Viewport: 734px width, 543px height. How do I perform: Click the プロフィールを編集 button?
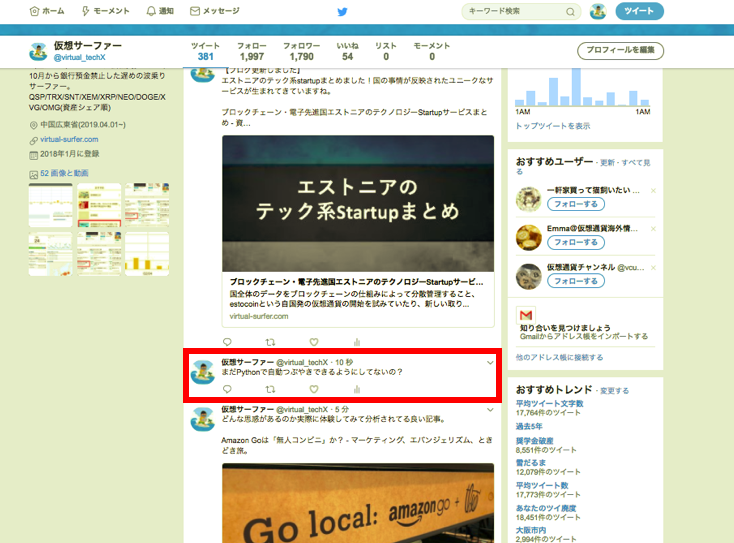click(620, 50)
